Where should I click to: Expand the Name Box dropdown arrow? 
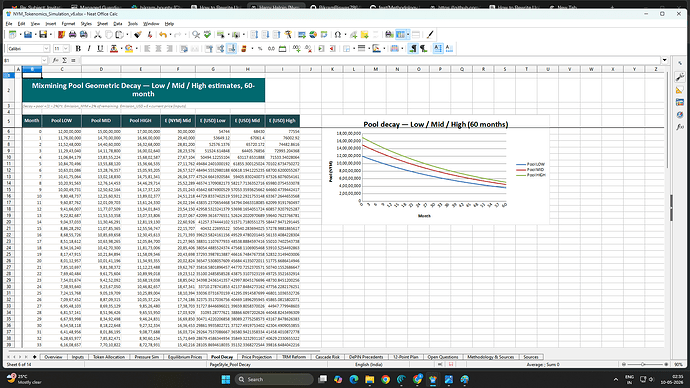pos(44,60)
